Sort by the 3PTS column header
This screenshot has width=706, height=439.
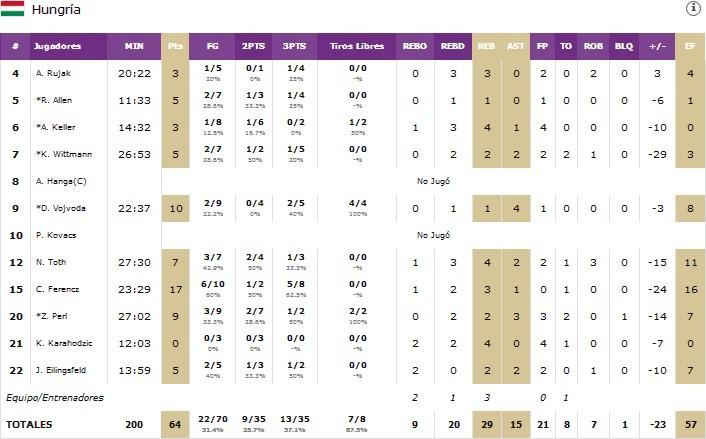[295, 46]
